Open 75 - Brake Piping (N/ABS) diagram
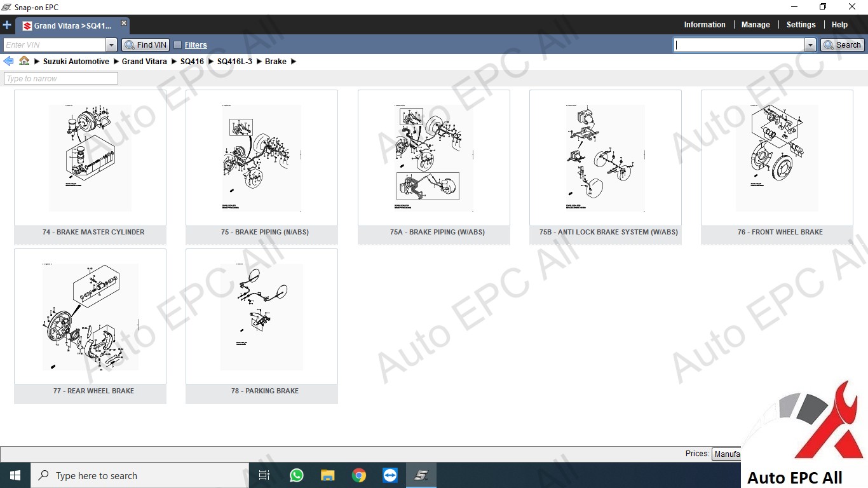This screenshot has height=488, width=868. 262,166
